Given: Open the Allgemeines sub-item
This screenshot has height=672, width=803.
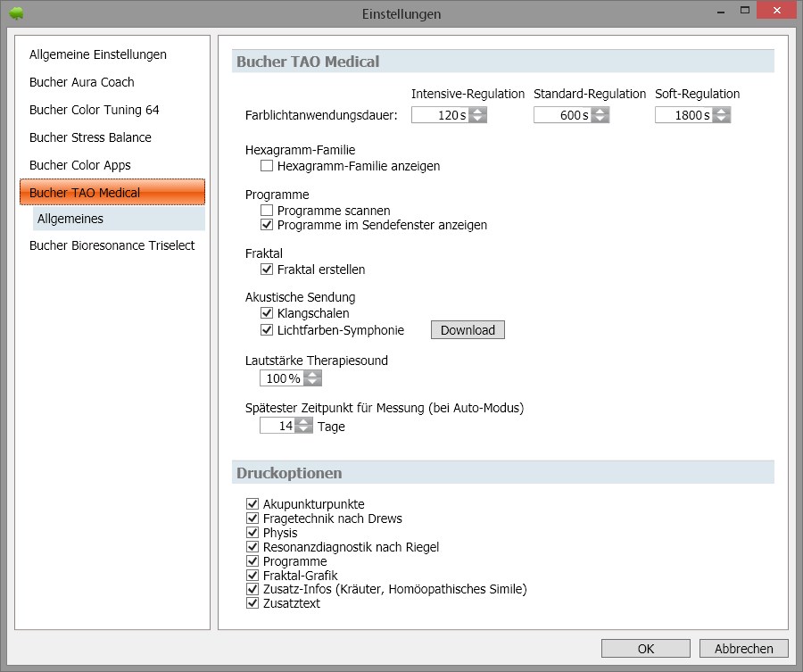Looking at the screenshot, I should click(x=119, y=219).
